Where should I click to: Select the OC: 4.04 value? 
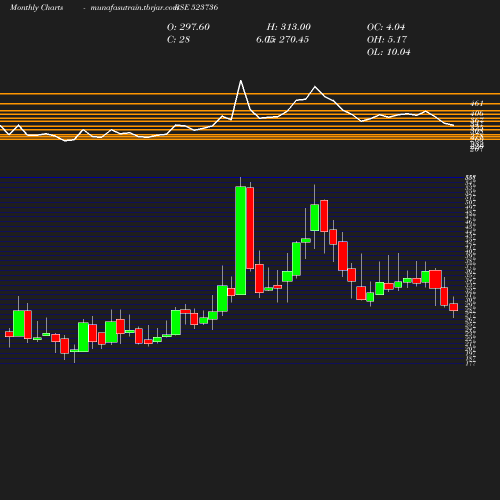click(386, 27)
